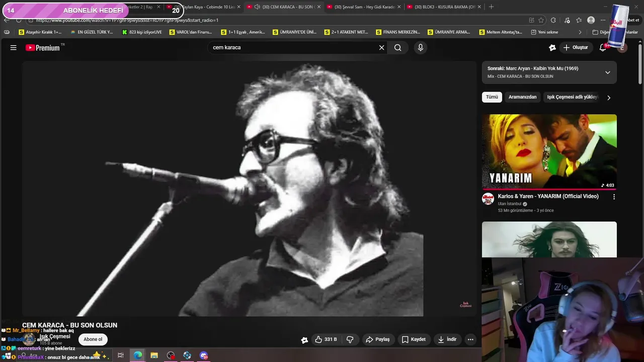This screenshot has width=644, height=362.
Task: Close the Şevval Sam browser tab
Action: (399, 7)
